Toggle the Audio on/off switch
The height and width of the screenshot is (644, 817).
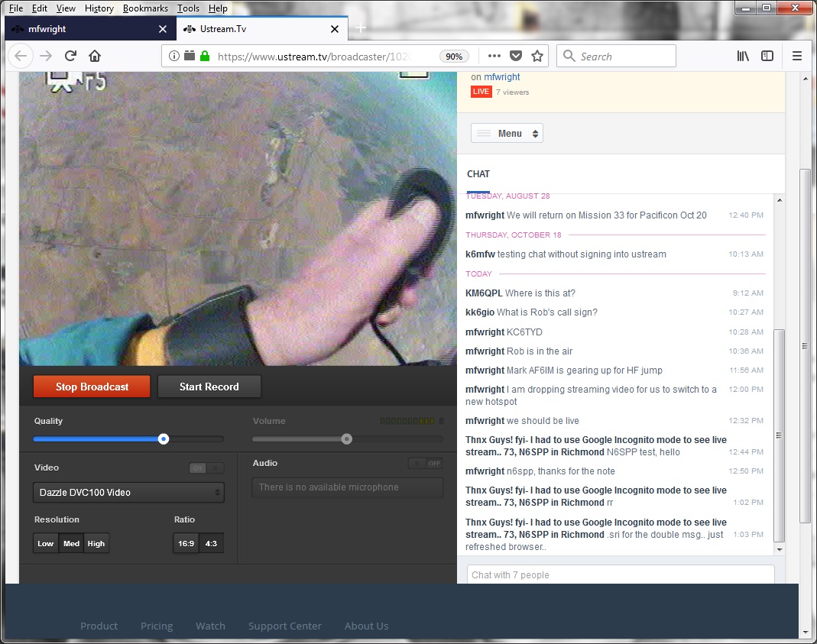click(x=425, y=463)
